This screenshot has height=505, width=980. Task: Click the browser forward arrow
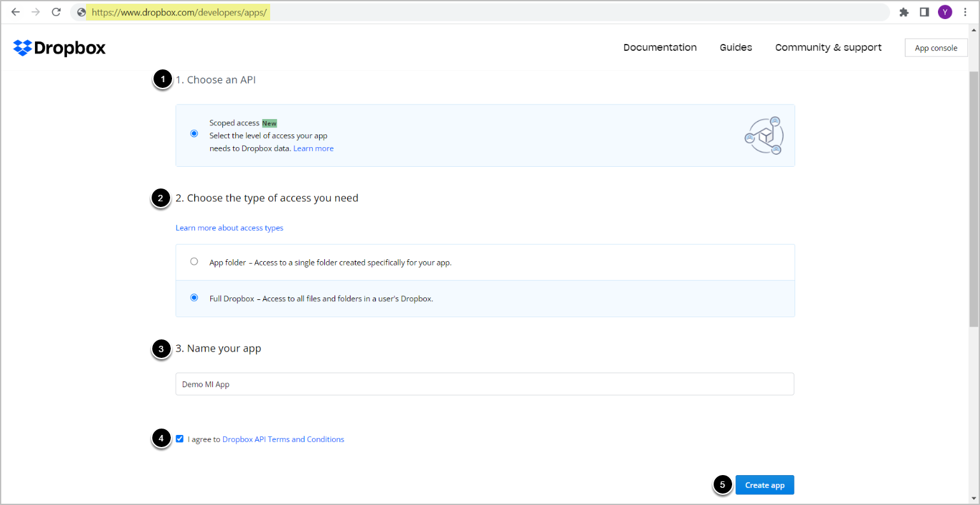pyautogui.click(x=36, y=12)
